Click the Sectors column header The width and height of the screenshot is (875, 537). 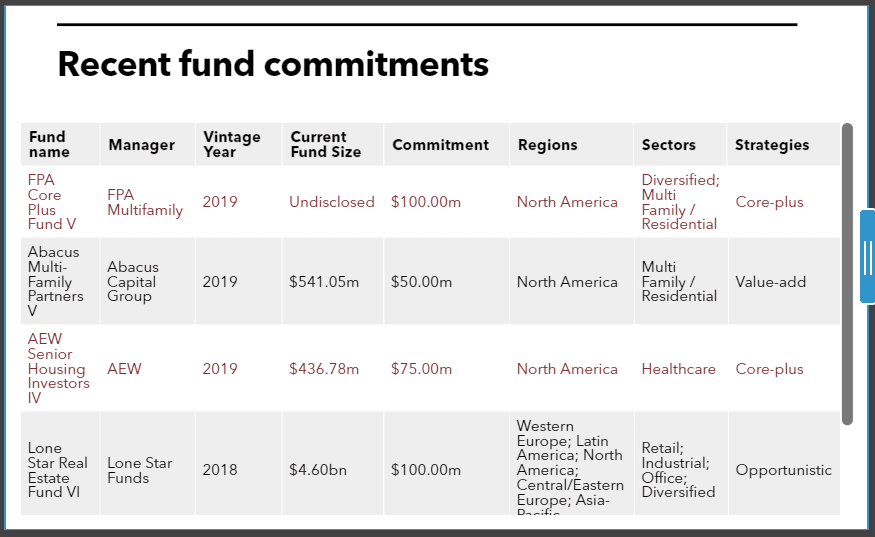(680, 145)
